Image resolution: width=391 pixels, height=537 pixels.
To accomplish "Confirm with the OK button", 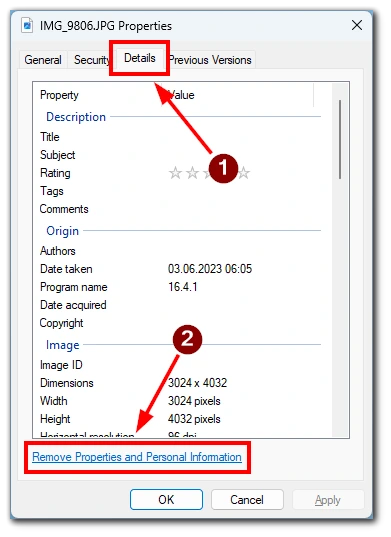I will [x=166, y=500].
